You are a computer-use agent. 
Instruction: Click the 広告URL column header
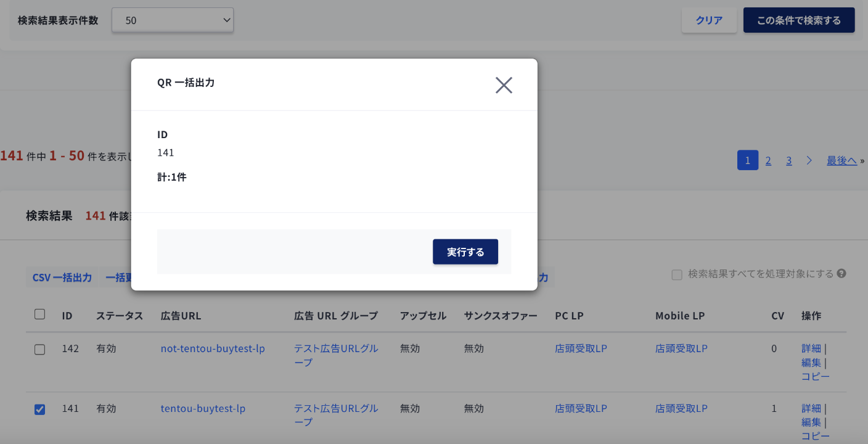(x=181, y=316)
